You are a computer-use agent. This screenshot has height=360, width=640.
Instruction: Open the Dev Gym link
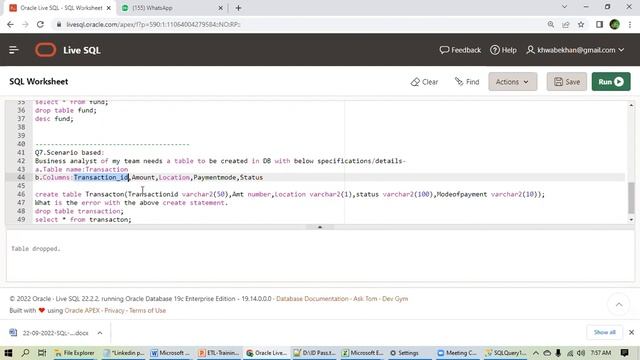pyautogui.click(x=395, y=299)
